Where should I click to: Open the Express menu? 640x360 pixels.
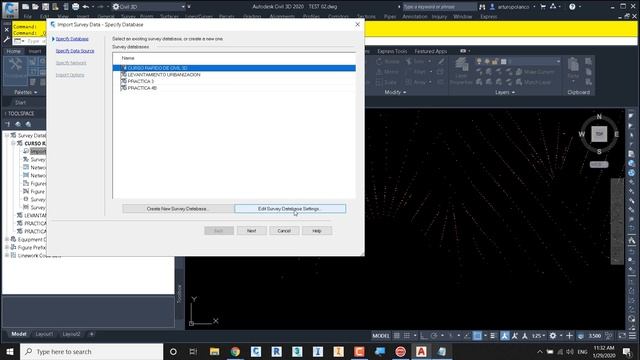tap(489, 17)
